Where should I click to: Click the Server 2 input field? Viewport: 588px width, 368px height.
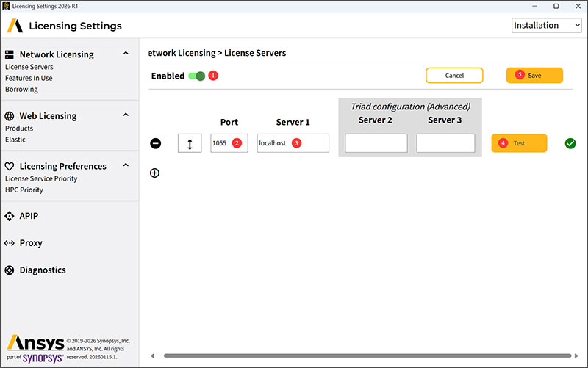[x=376, y=143]
